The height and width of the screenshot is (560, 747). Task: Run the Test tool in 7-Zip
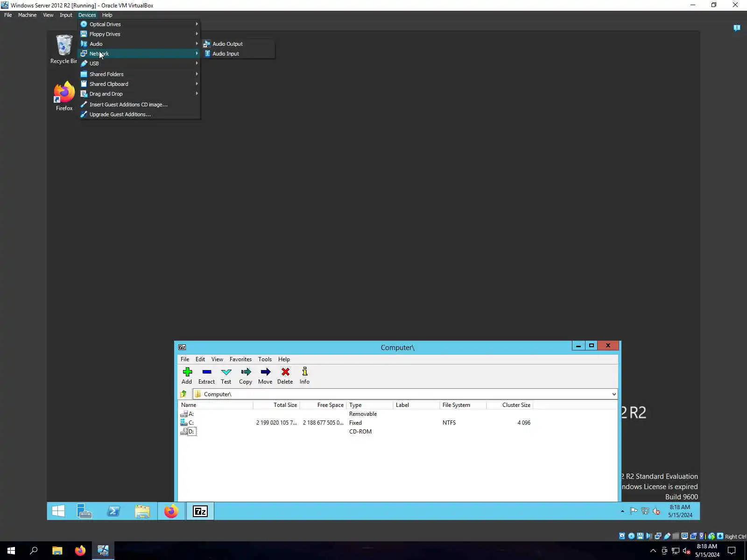pos(226,376)
